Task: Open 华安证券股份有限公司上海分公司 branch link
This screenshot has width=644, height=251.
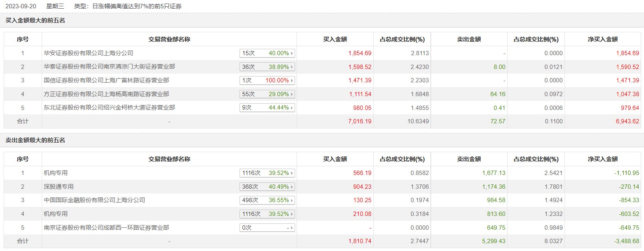Action: tap(89, 53)
